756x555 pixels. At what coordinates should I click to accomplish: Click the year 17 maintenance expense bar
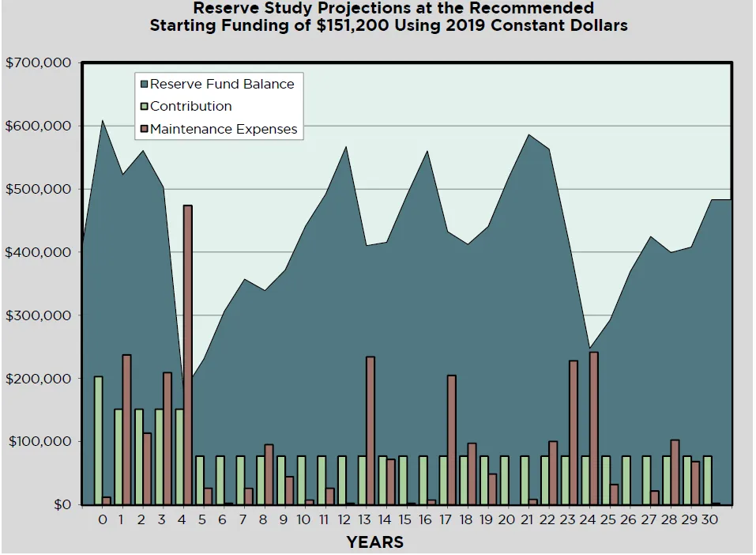tap(452, 440)
